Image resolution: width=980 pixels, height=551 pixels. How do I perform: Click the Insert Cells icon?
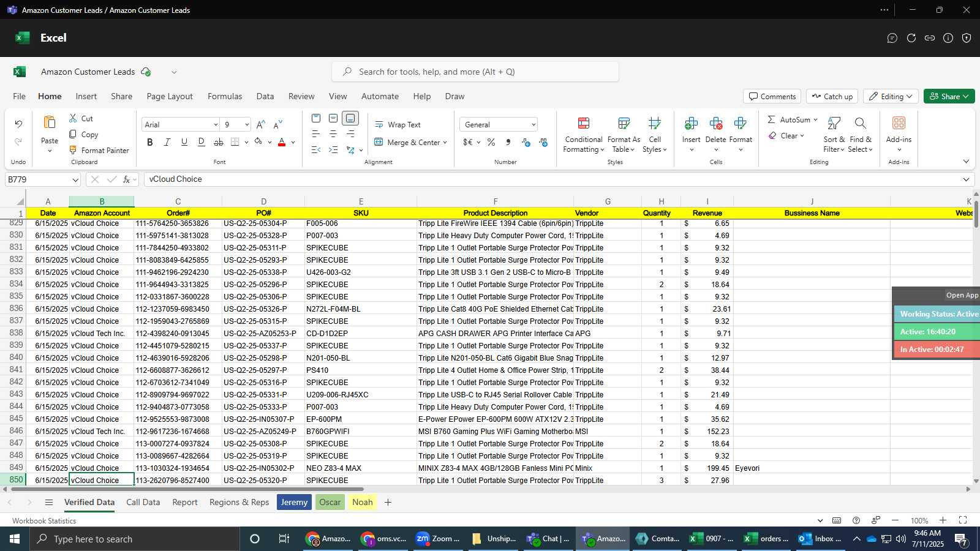pos(691,123)
